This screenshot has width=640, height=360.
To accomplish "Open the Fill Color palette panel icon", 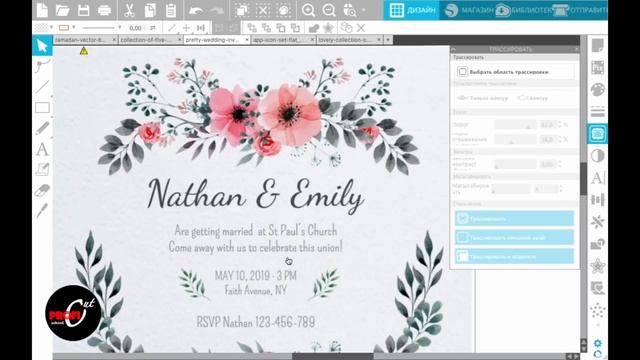I will click(x=598, y=90).
